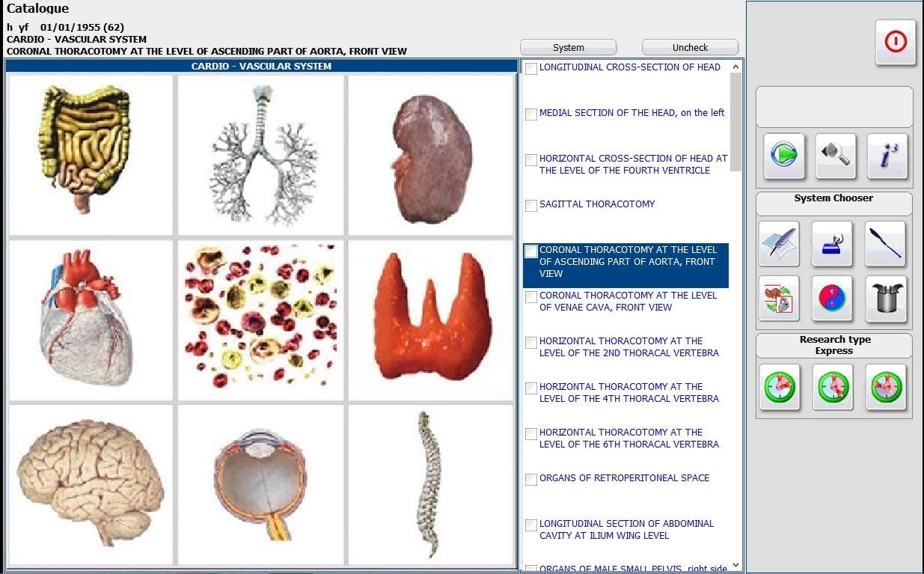Click the System button
Viewport: 924px width, 574px height.
(x=569, y=47)
